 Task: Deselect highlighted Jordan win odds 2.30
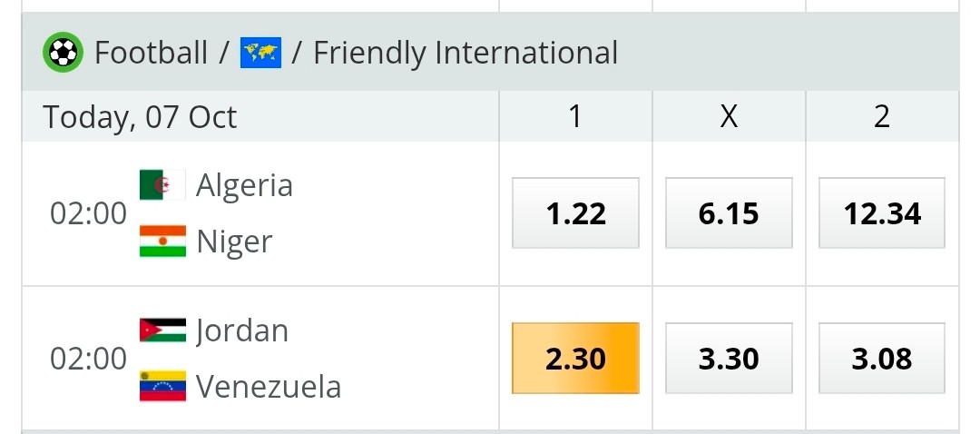pos(575,359)
